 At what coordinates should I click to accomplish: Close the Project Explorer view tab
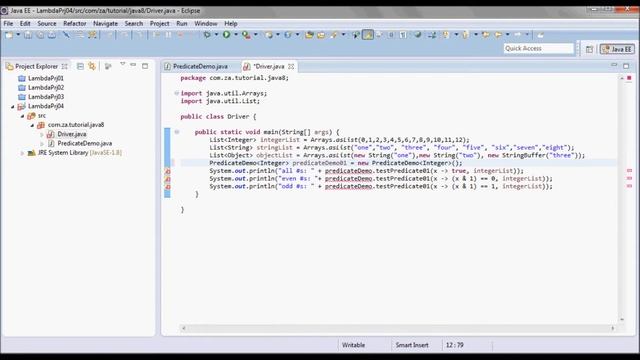pyautogui.click(x=64, y=66)
